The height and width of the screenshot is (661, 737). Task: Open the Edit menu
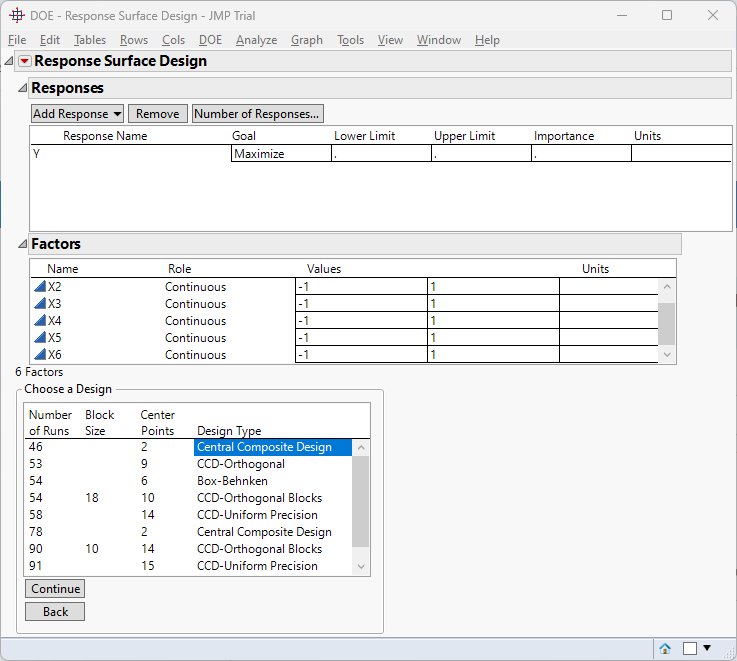[49, 40]
